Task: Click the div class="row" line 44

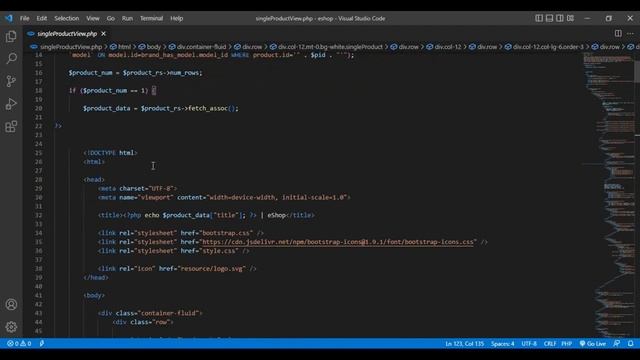Action: (143, 322)
